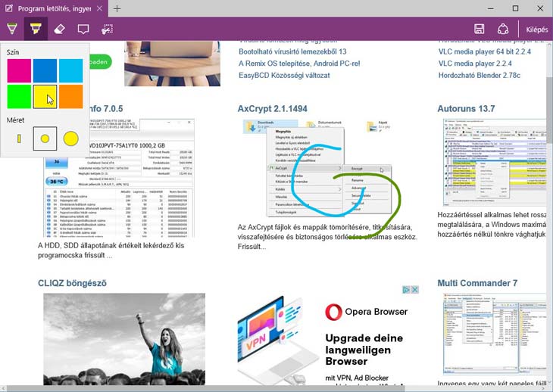Open the AxCrypt 2.1.1494 link
The image size is (553, 392).
273,109
